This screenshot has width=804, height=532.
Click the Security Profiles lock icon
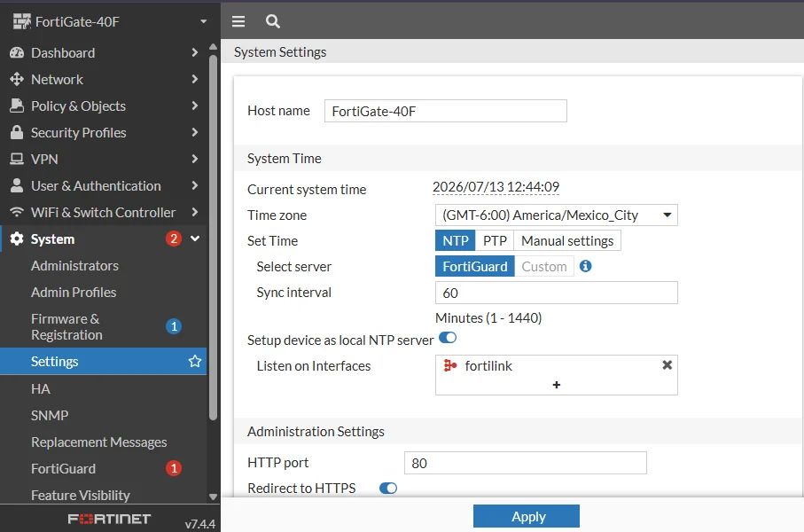pyautogui.click(x=17, y=132)
